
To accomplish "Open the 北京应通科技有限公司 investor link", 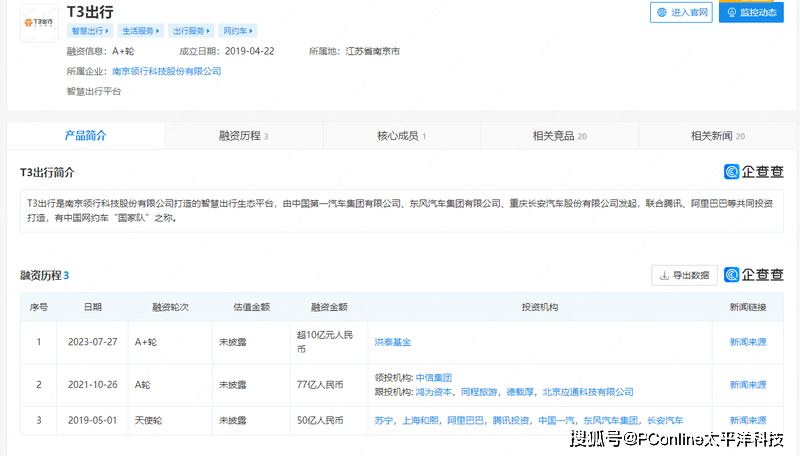I will point(588,392).
